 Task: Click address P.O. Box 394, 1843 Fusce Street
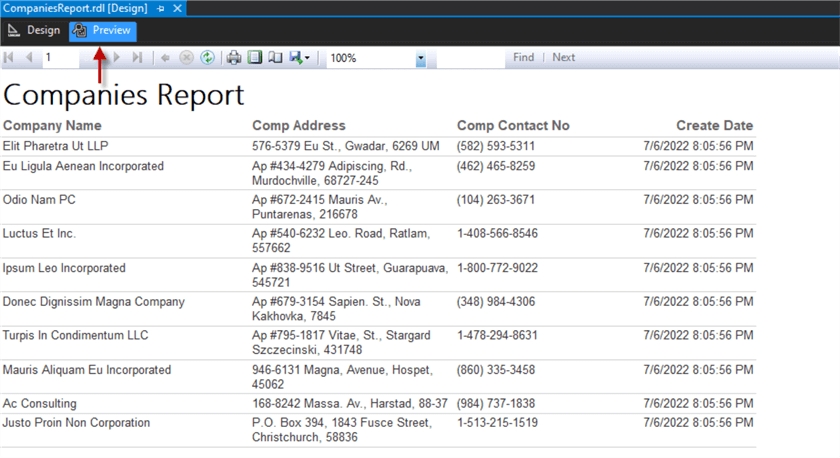point(342,430)
